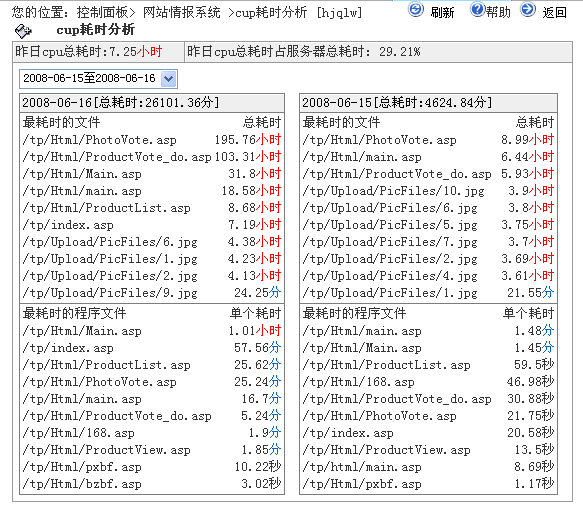Click /tp/Html/main.asp with 18.58小时
Screen dimensions: 583x505
coord(152,191)
